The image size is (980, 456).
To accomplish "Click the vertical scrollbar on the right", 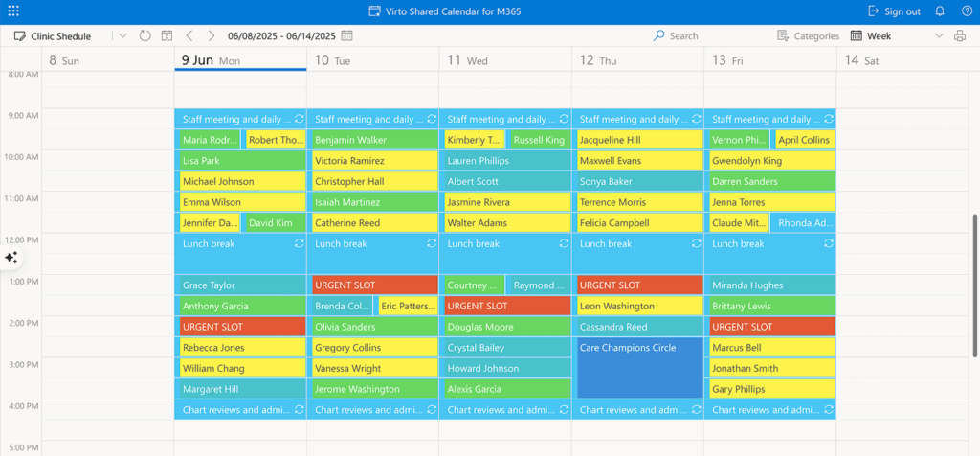I will point(975,285).
